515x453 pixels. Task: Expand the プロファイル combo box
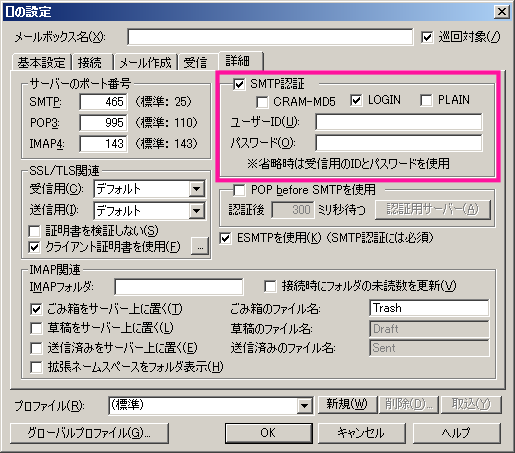304,406
